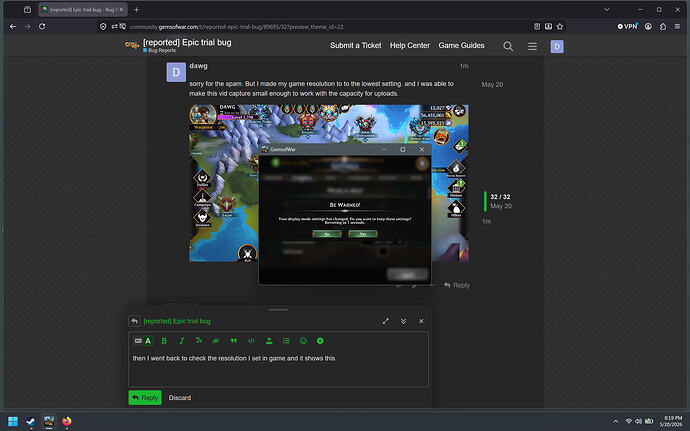Open the Firefox VPN button
The width and height of the screenshot is (690, 431).
[627, 26]
